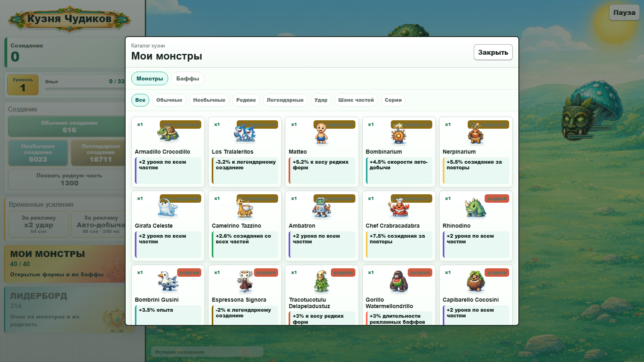This screenshot has width=644, height=362.
Task: Click the Nerpinarium monster icon
Action: [475, 134]
